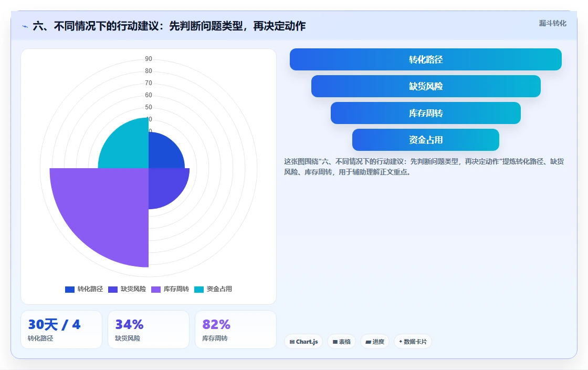Open the 34% 缺货风险 stat card
The width and height of the screenshot is (588, 370).
149,330
